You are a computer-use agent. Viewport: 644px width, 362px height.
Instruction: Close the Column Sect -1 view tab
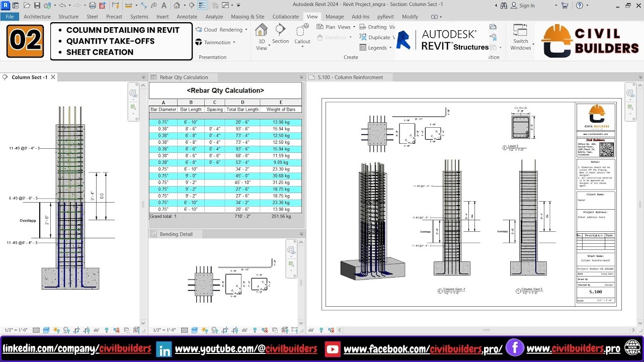pyautogui.click(x=53, y=77)
